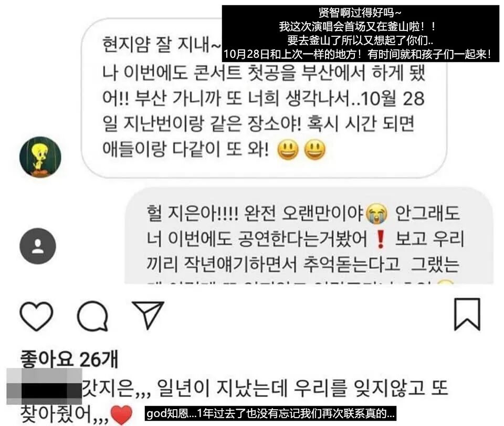Click the first grinning emoji in message
The image size is (504, 426).
click(x=288, y=150)
